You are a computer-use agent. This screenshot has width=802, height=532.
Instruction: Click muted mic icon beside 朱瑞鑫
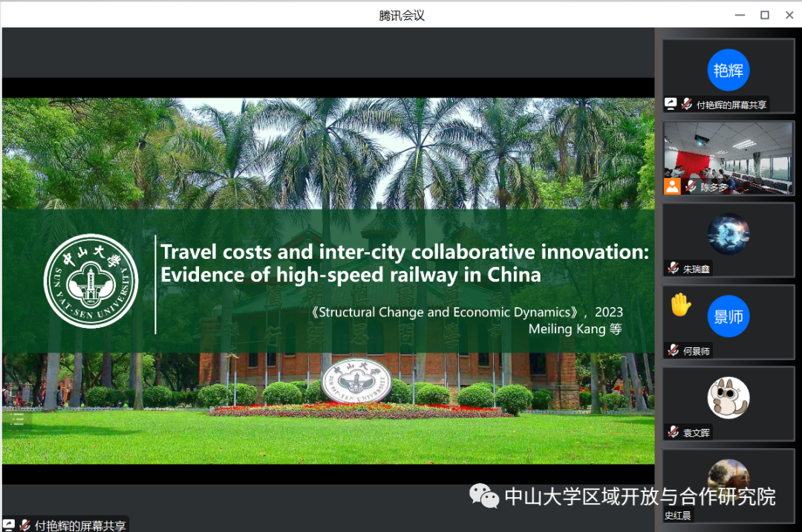(673, 269)
